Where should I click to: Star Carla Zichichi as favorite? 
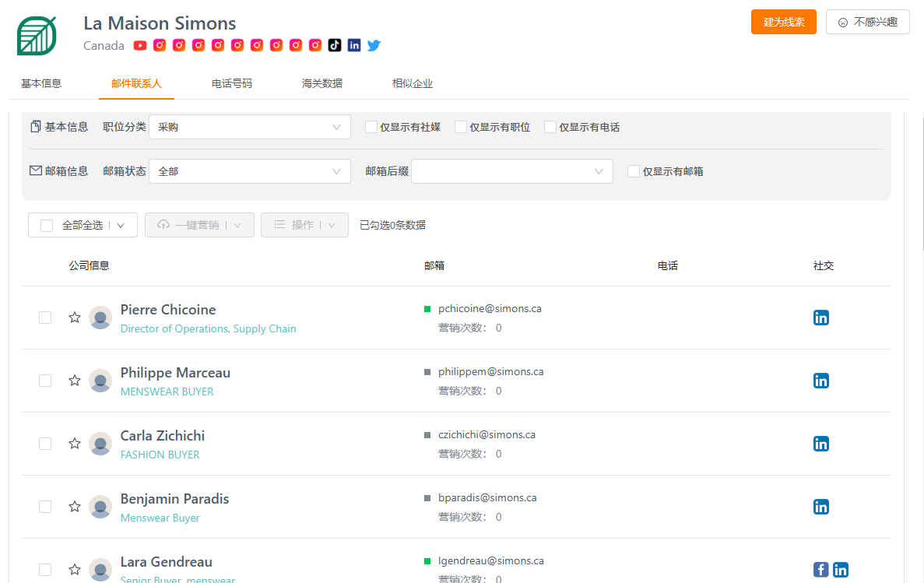point(74,444)
